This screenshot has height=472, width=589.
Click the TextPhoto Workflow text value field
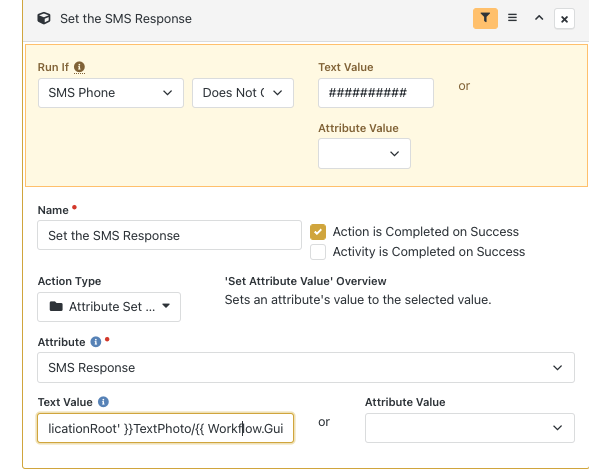(165, 428)
